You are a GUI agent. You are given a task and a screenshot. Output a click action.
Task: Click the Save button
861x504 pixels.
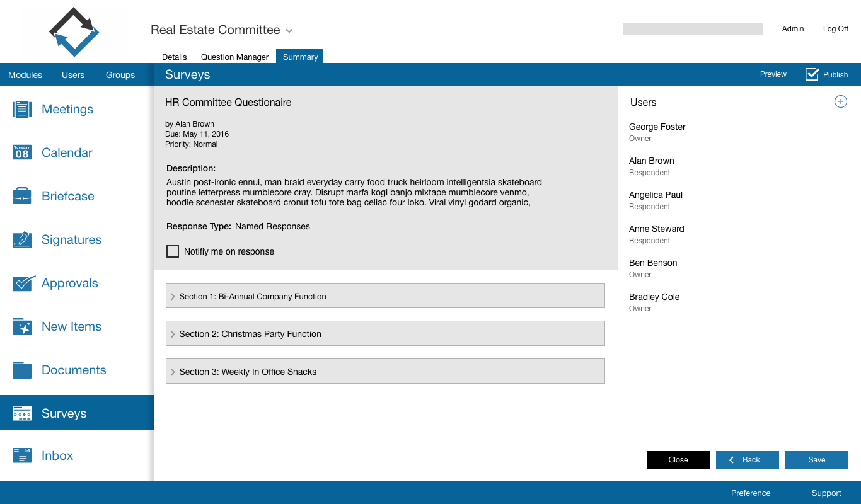point(817,460)
